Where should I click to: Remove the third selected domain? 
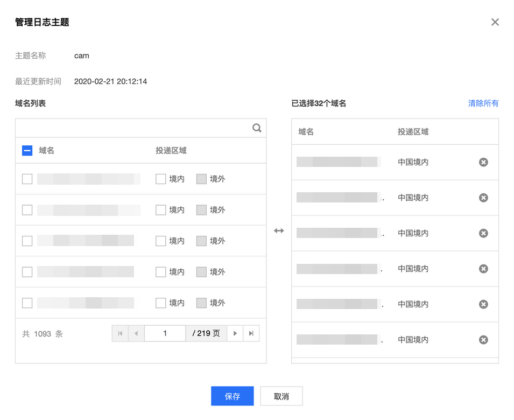click(483, 233)
